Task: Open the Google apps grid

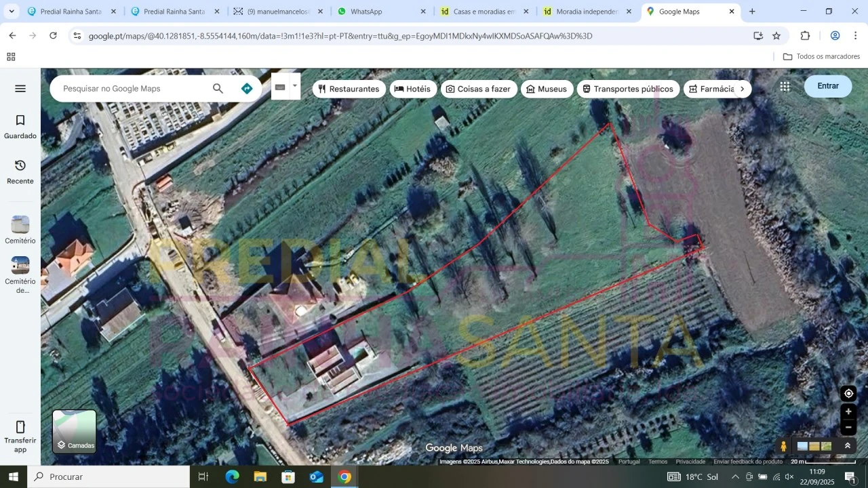Action: (785, 86)
